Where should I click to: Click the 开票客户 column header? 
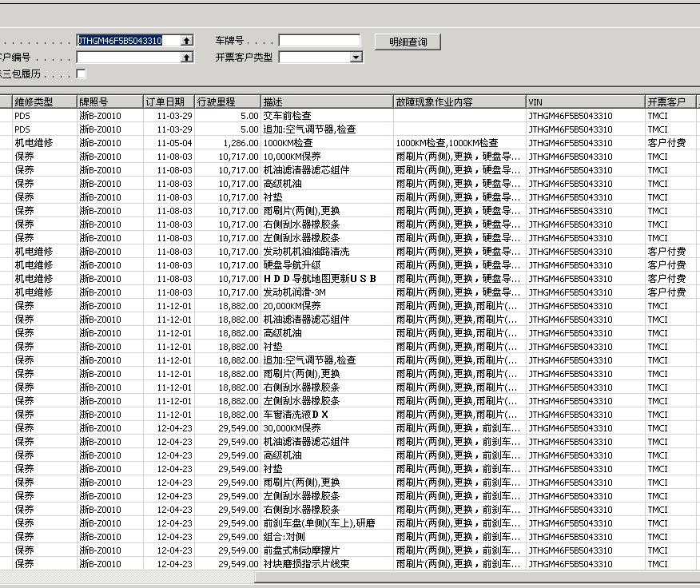point(670,101)
